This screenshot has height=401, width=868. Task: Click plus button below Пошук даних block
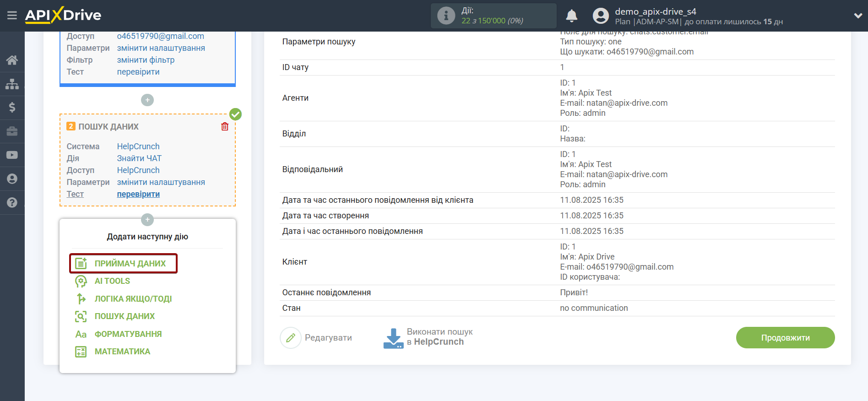point(147,220)
